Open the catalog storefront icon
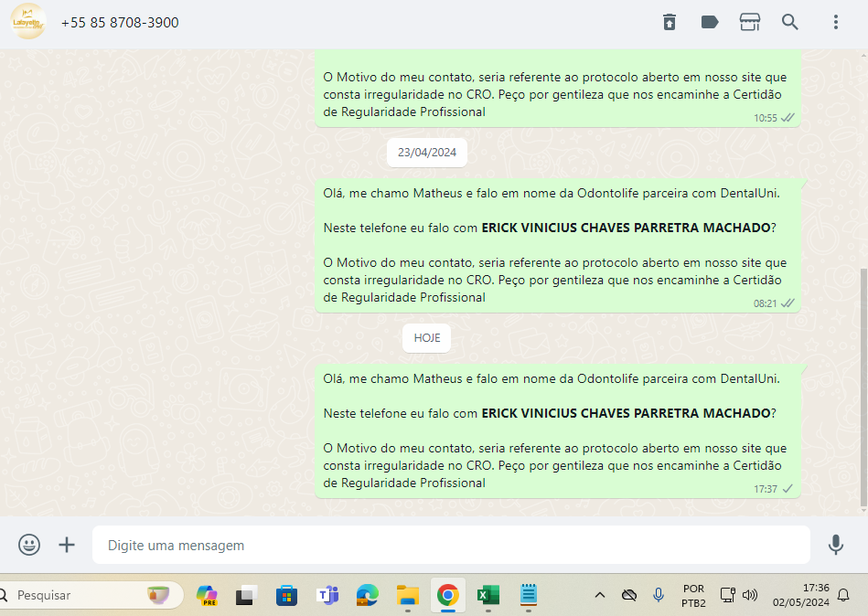 coord(749,22)
